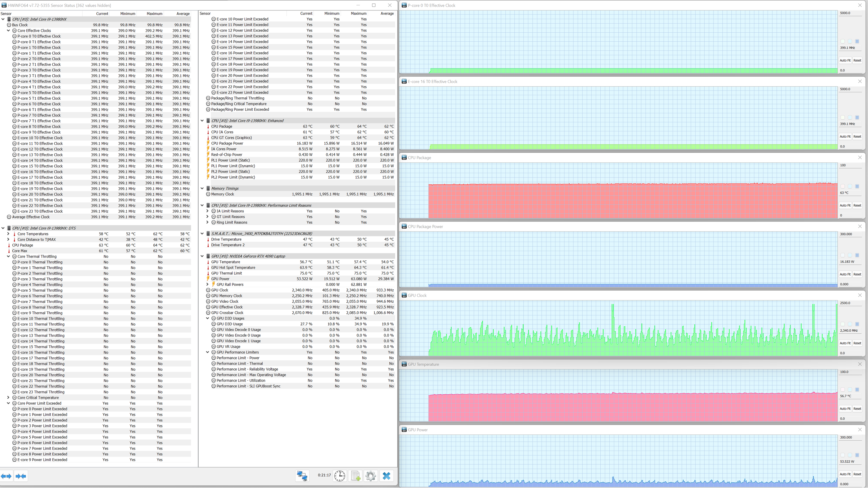Pick dark blue swatch in P-core 0 graph

tap(857, 41)
